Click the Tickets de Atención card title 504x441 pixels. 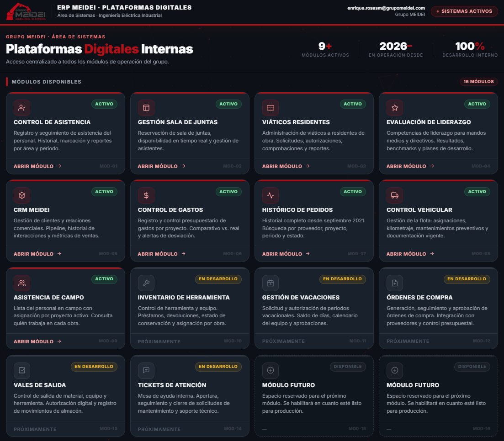172,385
